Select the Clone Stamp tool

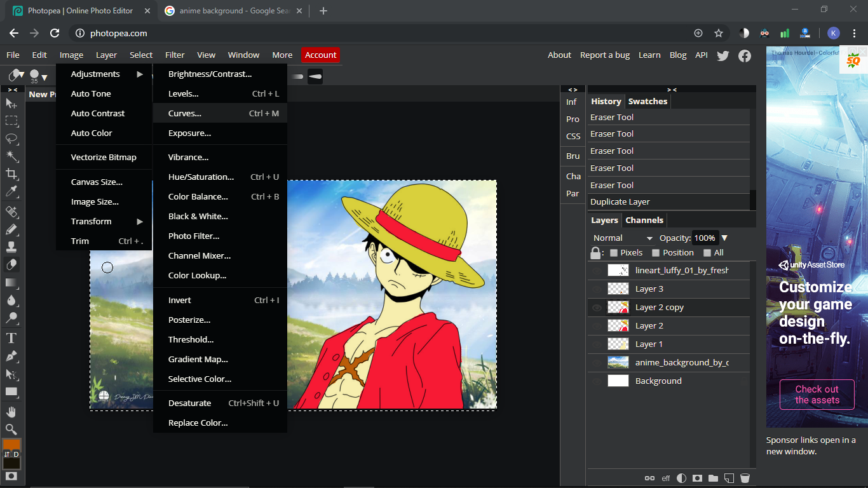11,247
